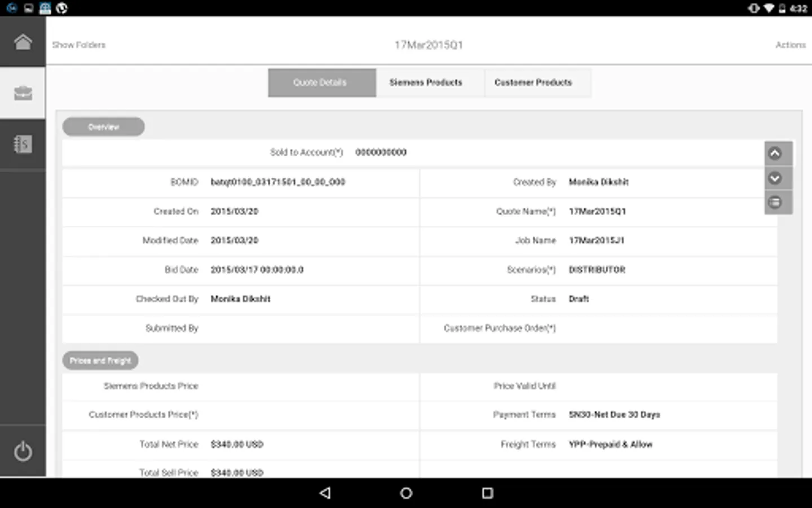
Task: Click the Total Net Price $340.00 USD
Action: pos(237,445)
